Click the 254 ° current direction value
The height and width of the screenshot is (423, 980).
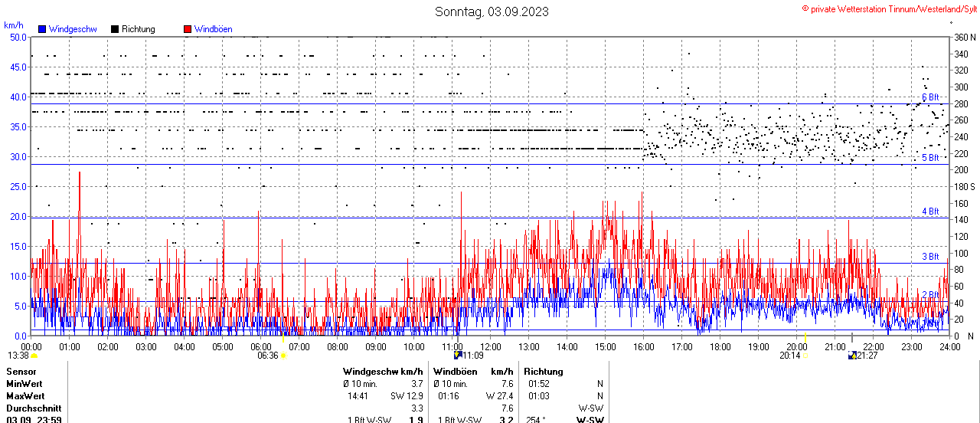pos(537,419)
